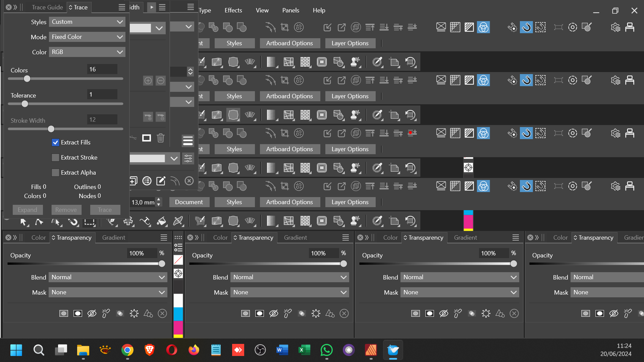Open Google Chrome from the taskbar
Image resolution: width=644 pixels, height=362 pixels.
click(127, 350)
